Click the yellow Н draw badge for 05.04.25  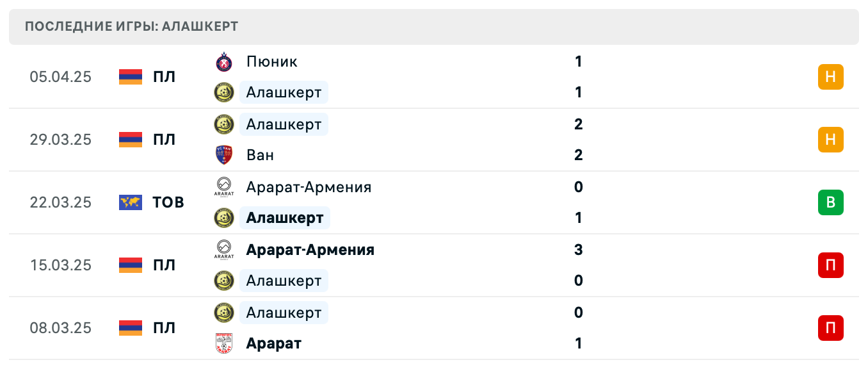(830, 76)
